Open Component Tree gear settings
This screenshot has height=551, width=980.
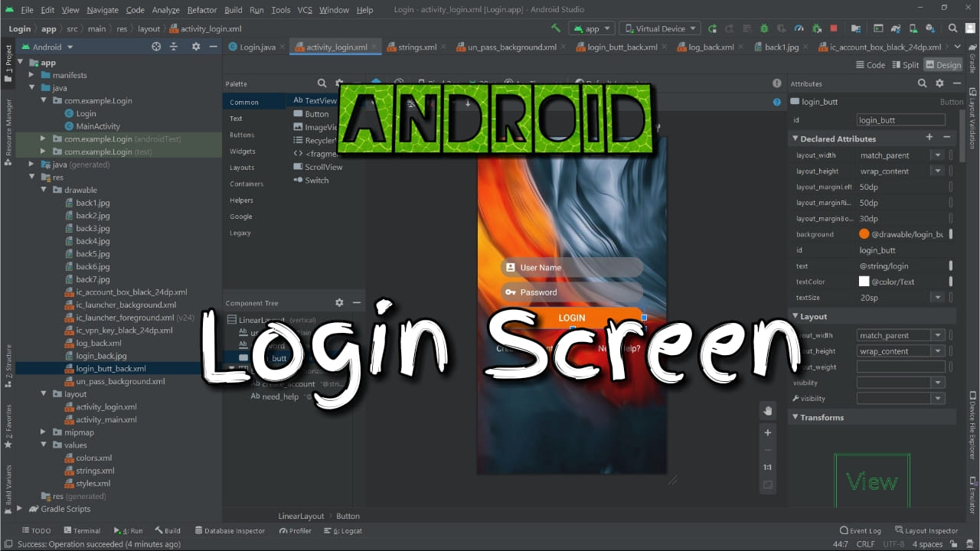point(339,303)
